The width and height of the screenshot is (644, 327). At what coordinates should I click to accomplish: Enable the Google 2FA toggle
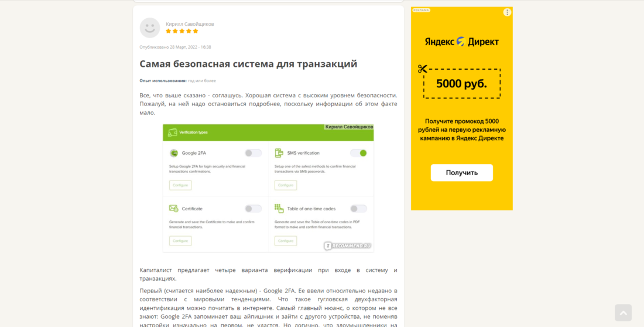pyautogui.click(x=253, y=153)
